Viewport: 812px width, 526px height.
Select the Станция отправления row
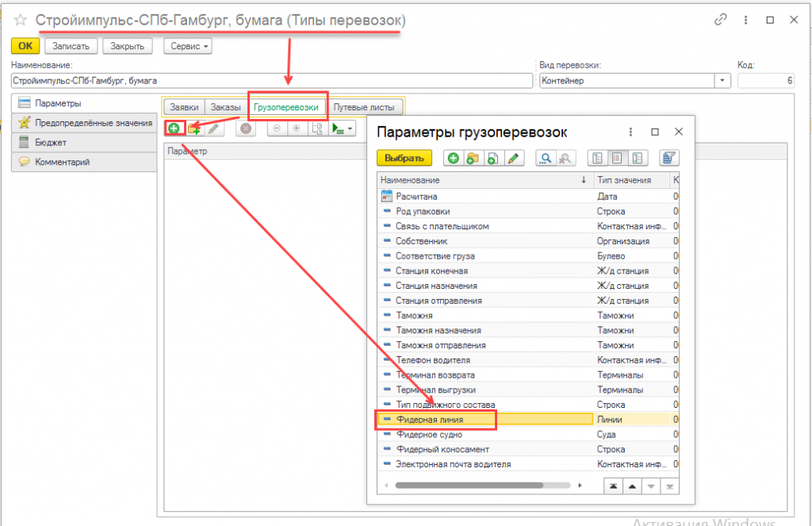pos(527,301)
